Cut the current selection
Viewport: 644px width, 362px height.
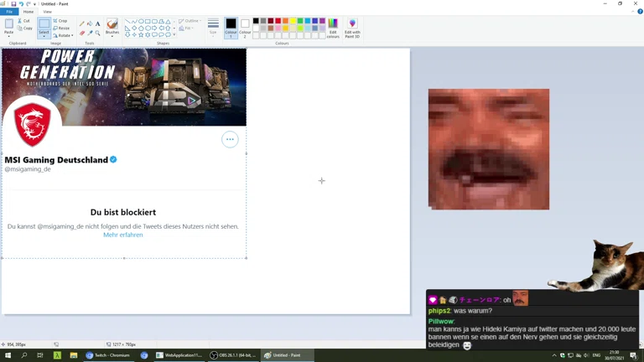(23, 20)
